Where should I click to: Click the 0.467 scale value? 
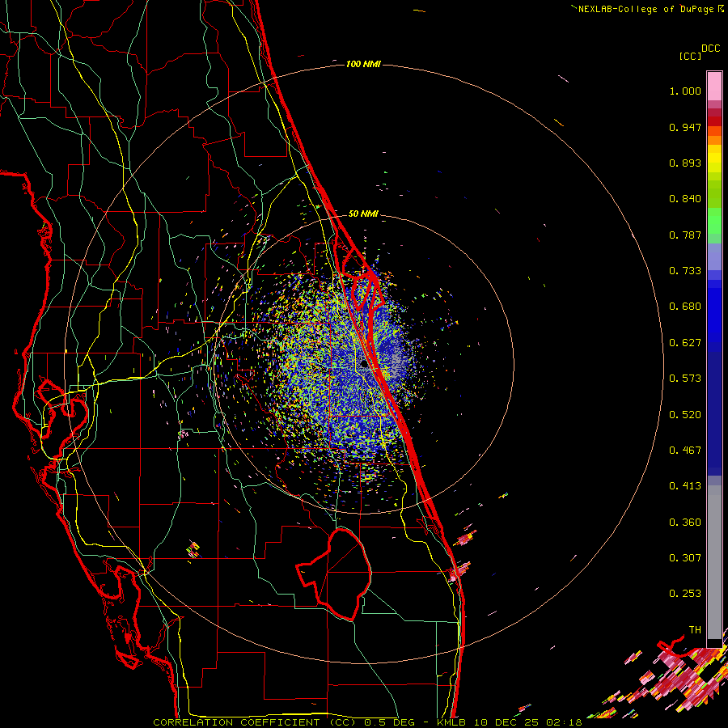pyautogui.click(x=685, y=451)
